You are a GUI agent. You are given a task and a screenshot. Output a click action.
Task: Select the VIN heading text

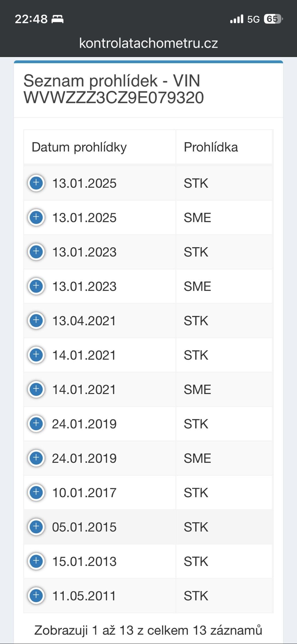(113, 89)
